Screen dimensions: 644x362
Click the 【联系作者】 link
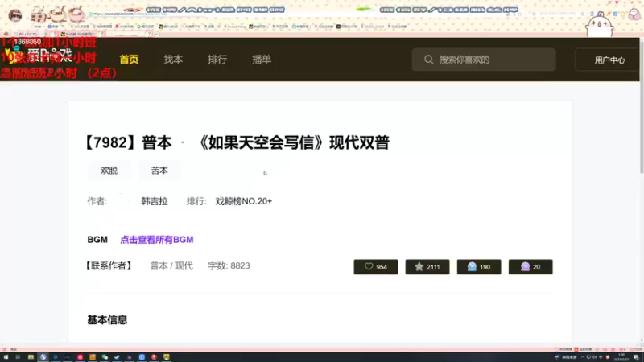pyautogui.click(x=109, y=266)
